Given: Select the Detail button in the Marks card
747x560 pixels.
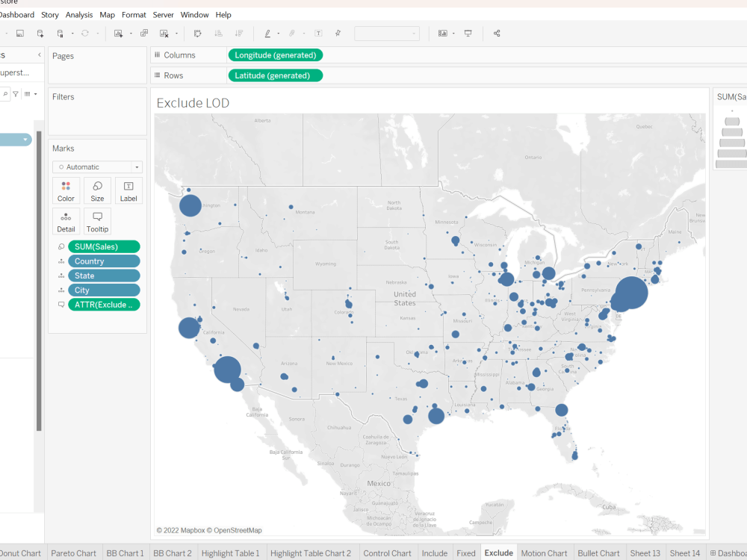Looking at the screenshot, I should [66, 221].
